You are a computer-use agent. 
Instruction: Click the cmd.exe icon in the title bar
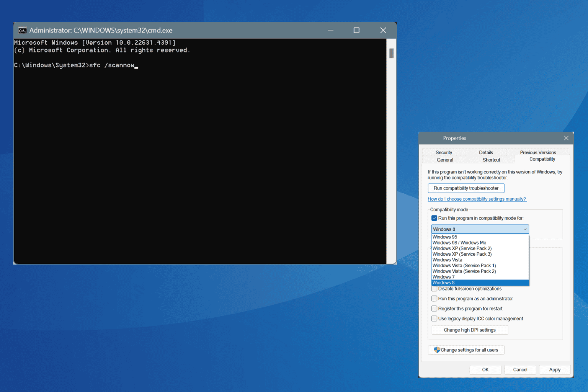point(23,30)
